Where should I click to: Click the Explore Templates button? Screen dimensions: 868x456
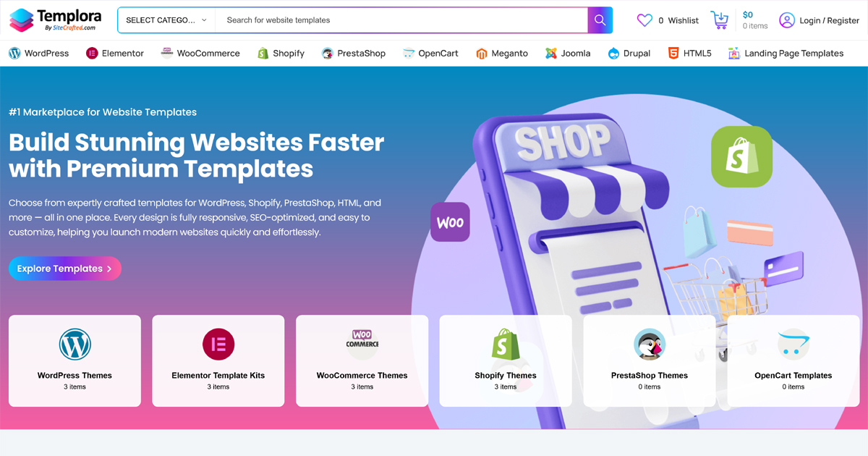click(65, 269)
